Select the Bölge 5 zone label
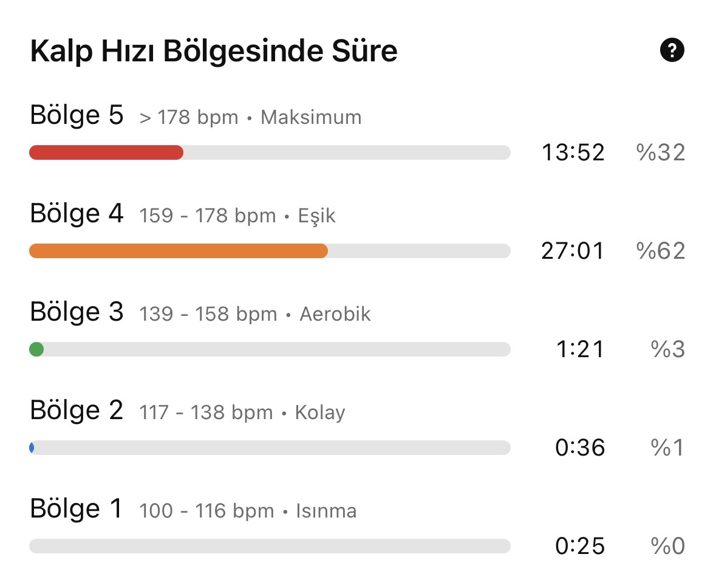 77,115
